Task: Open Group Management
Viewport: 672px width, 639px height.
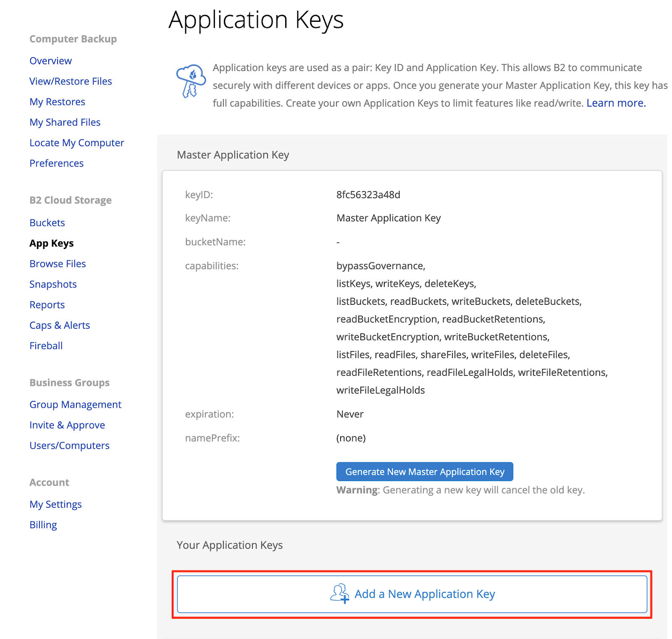Action: [75, 405]
